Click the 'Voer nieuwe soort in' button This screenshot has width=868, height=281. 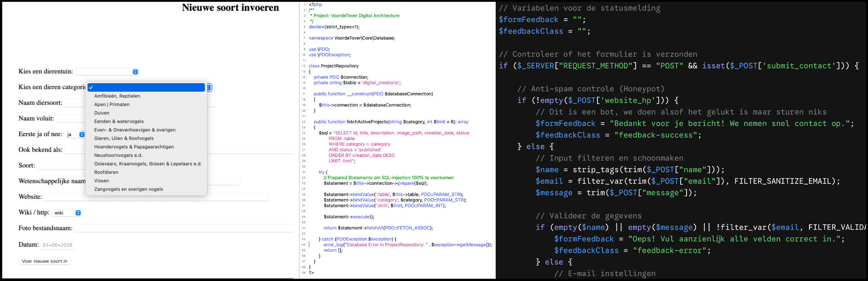tap(45, 261)
